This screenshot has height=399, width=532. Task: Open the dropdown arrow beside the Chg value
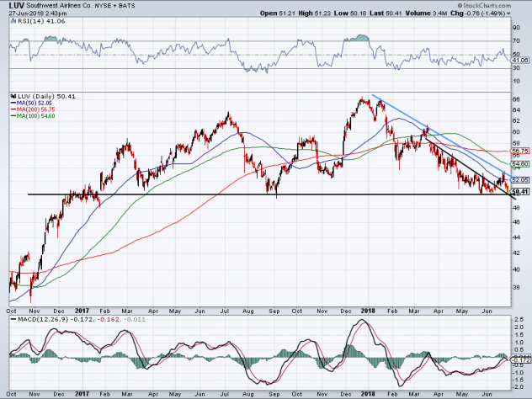click(508, 13)
